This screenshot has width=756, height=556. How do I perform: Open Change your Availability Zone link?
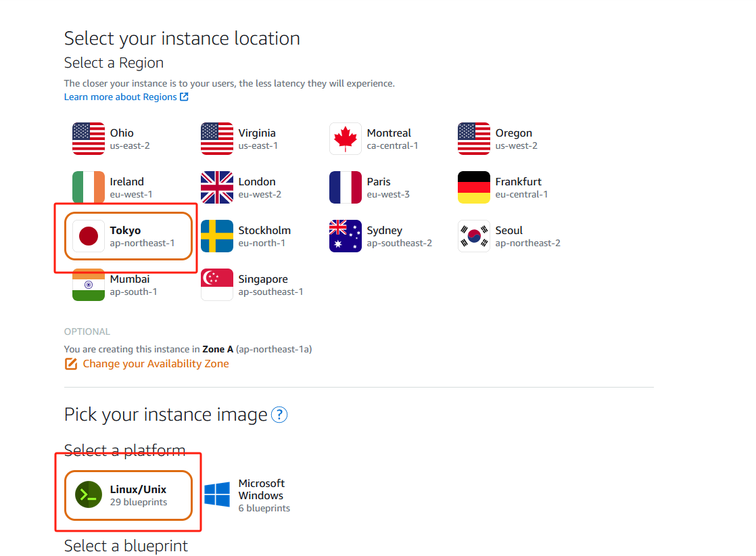click(156, 364)
